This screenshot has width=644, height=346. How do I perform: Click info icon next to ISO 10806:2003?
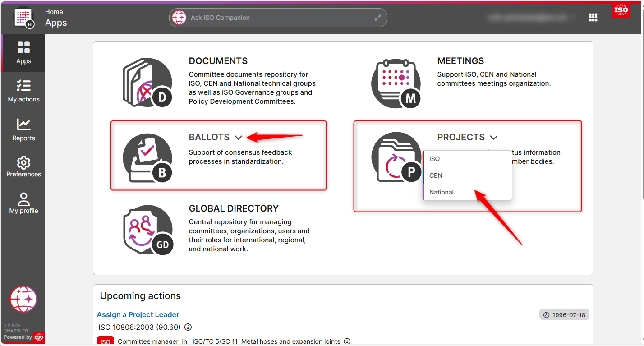188,327
